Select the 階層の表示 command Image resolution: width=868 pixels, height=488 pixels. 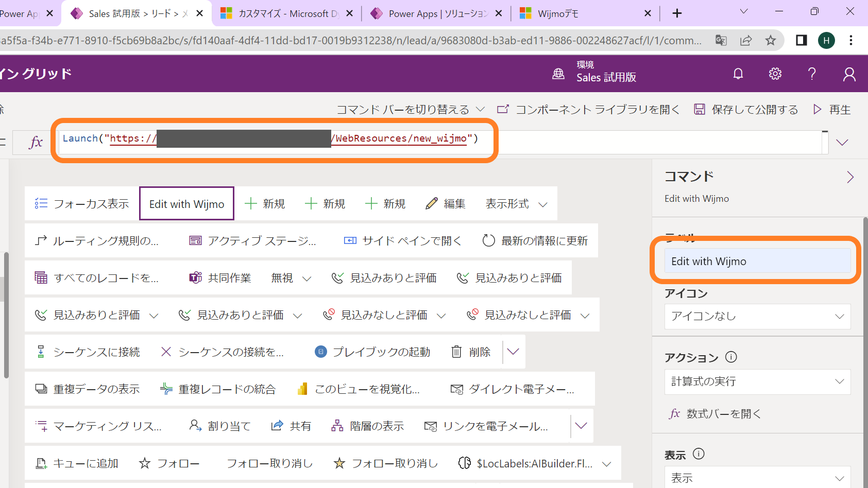tap(367, 426)
